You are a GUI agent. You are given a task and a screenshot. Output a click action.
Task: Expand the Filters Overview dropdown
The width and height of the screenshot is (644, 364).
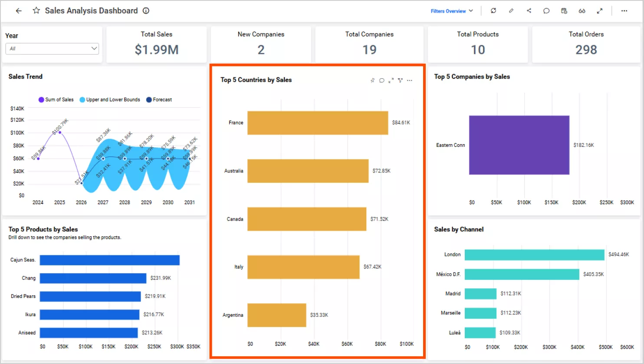point(452,11)
